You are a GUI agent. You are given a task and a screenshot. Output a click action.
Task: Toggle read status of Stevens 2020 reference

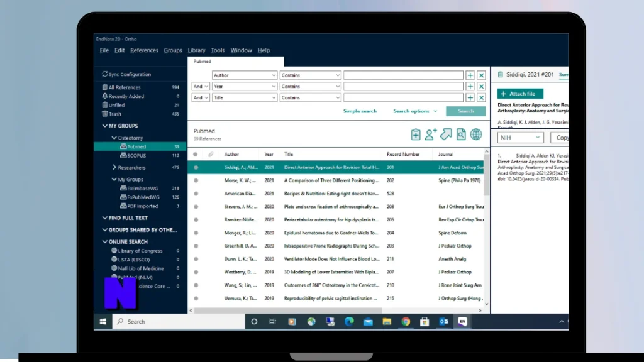pyautogui.click(x=196, y=207)
